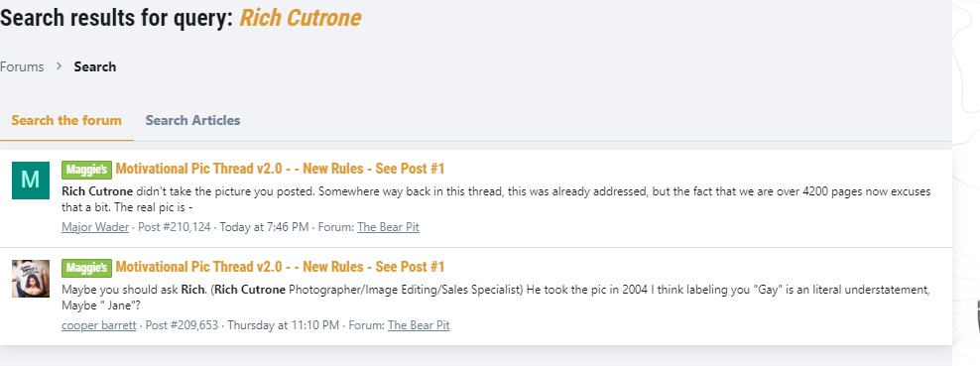Click the Maggie's tag on cooper barrett's result
The image size is (980, 366).
click(x=87, y=268)
